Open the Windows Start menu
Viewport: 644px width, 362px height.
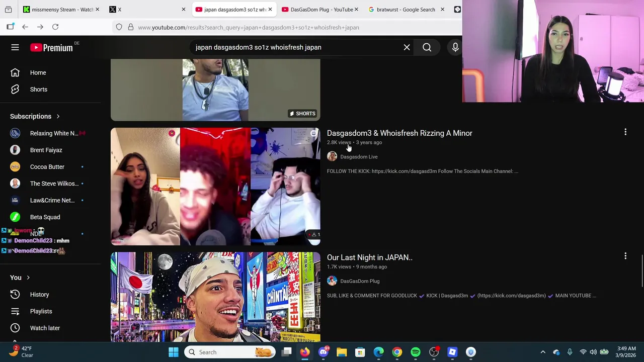[173, 352]
